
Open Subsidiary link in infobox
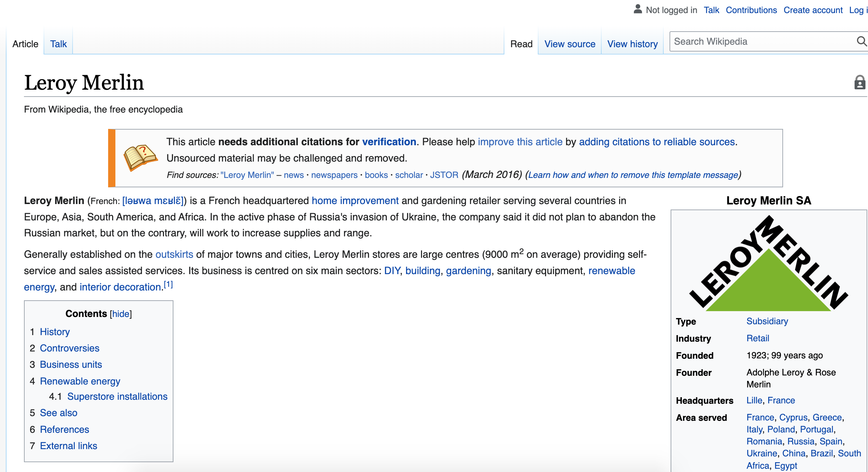(767, 321)
